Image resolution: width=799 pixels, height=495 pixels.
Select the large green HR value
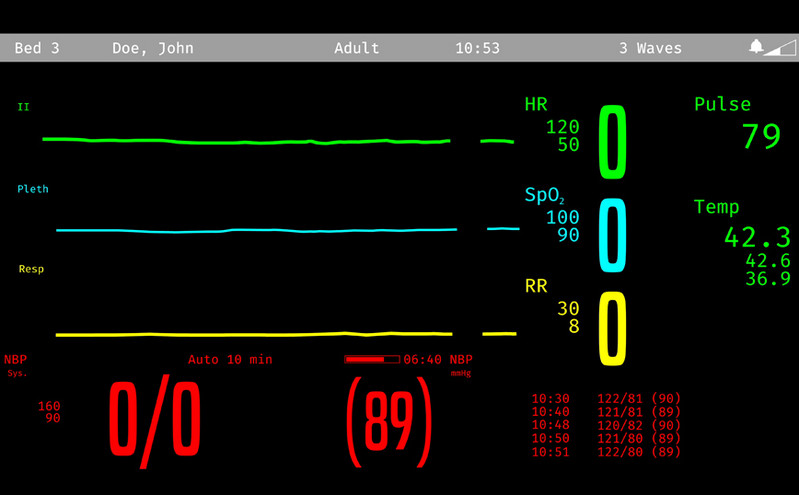pos(612,142)
